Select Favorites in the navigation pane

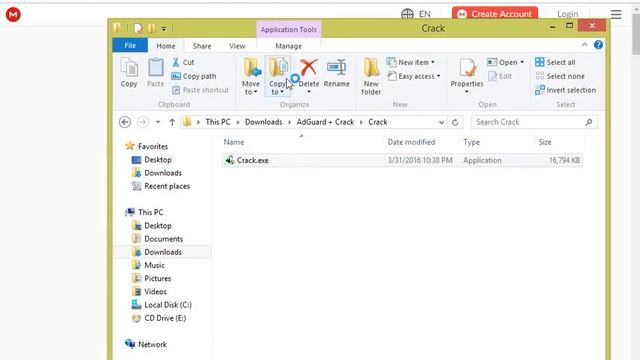(153, 146)
